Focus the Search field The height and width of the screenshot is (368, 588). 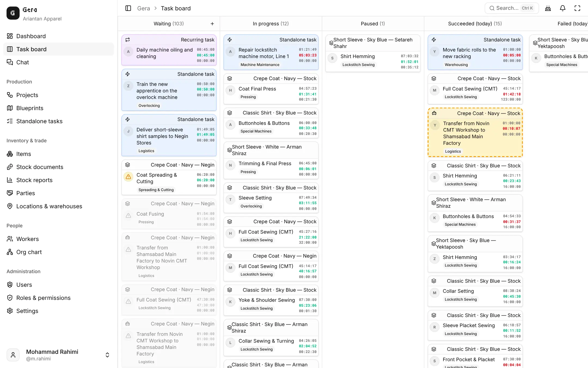tap(512, 8)
